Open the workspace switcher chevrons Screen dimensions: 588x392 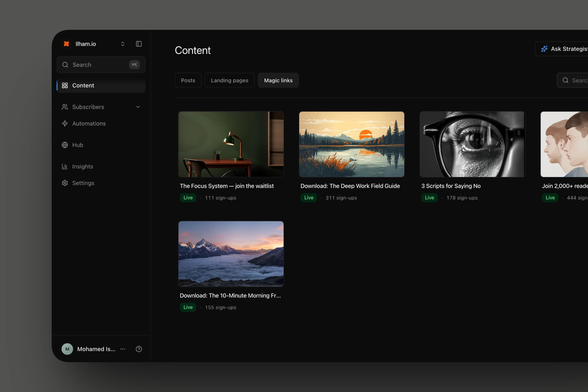123,44
